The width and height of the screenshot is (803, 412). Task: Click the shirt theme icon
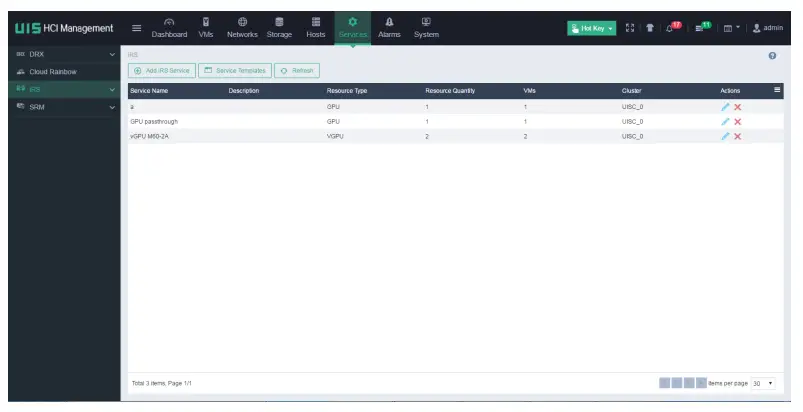[x=650, y=28]
